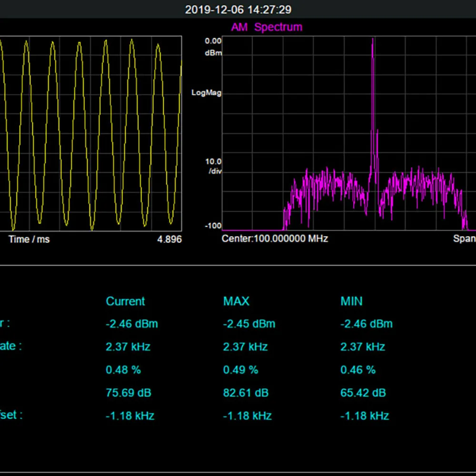476x476 pixels.
Task: Click the Span label below spectrum
Action: [x=464, y=238]
